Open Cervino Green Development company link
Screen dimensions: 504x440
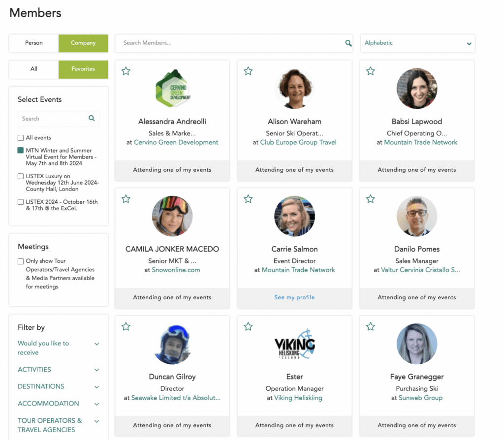pos(176,142)
